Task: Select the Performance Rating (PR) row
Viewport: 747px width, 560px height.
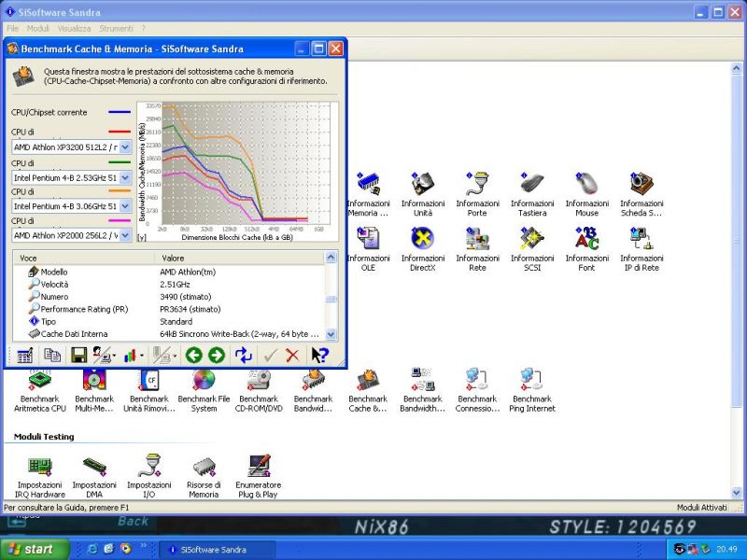Action: [x=169, y=309]
